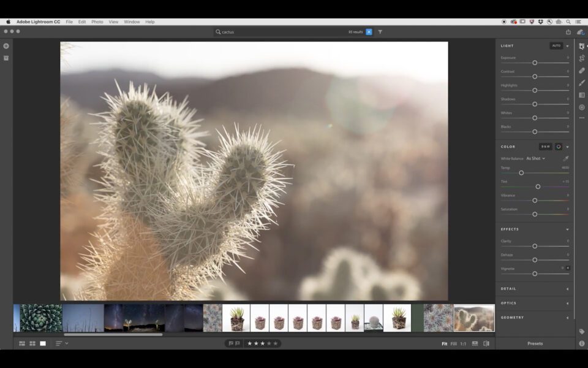The width and height of the screenshot is (588, 368).
Task: Open the Help menu
Action: [150, 22]
